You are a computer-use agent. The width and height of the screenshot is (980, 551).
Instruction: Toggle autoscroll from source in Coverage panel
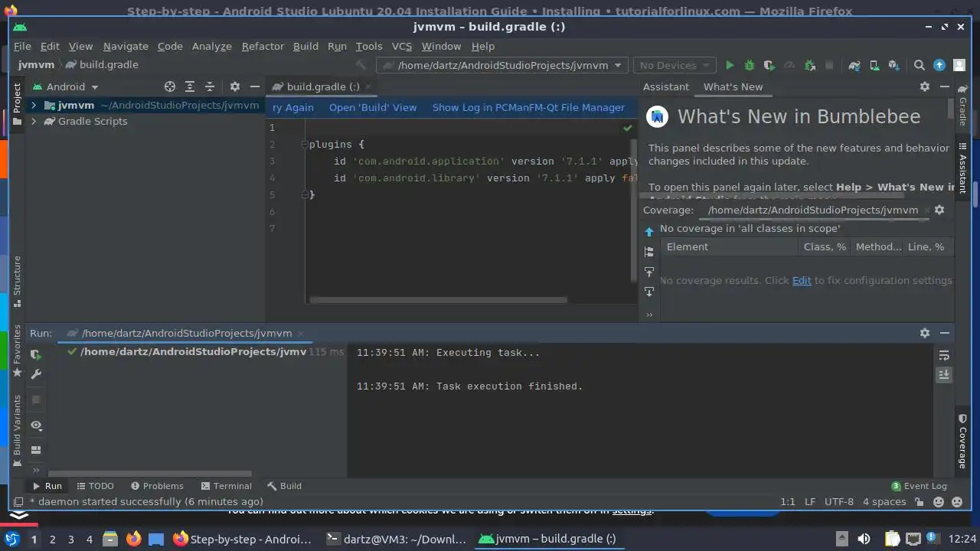[649, 292]
